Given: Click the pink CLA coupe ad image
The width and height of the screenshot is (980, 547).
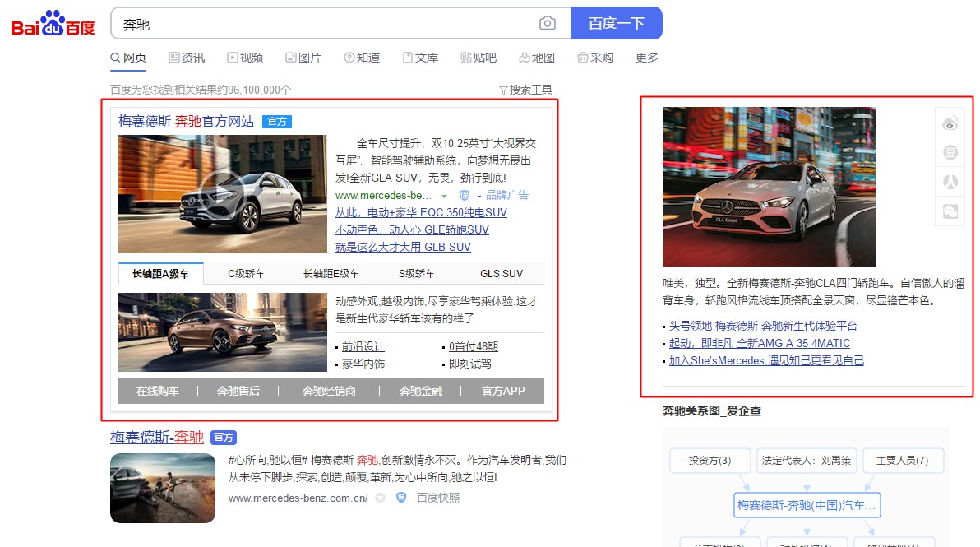Looking at the screenshot, I should (769, 186).
